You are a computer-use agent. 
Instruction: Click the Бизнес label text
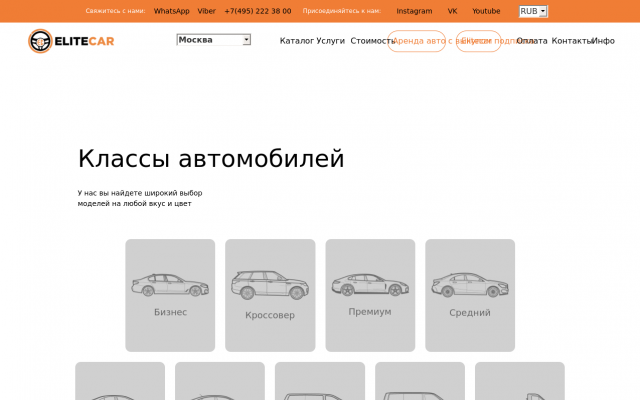pos(170,312)
